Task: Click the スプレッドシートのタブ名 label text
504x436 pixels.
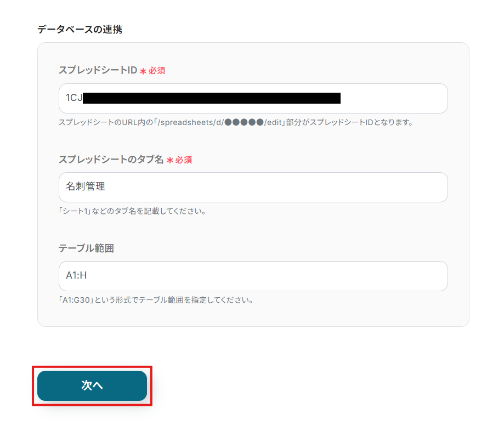Action: click(111, 159)
